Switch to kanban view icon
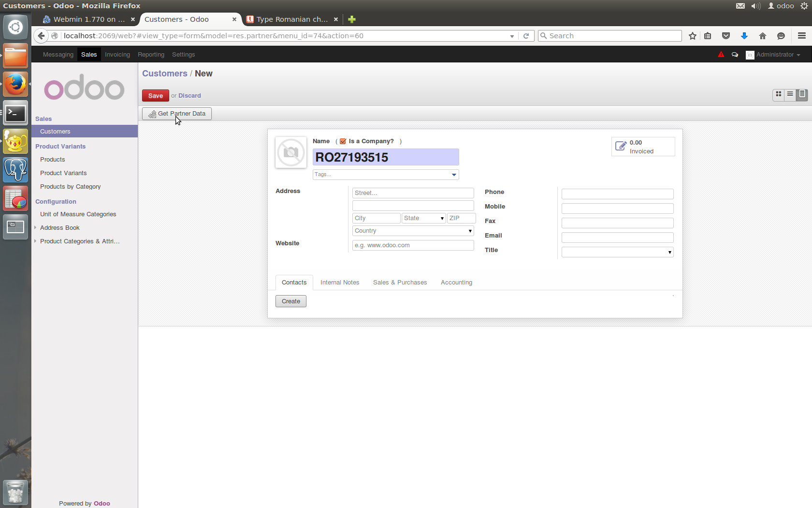This screenshot has width=812, height=508. (x=778, y=94)
